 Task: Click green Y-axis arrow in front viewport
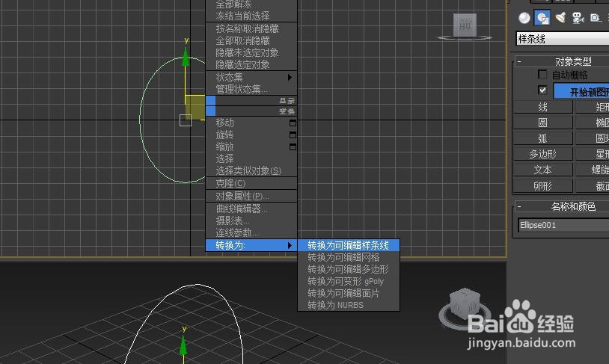click(186, 57)
